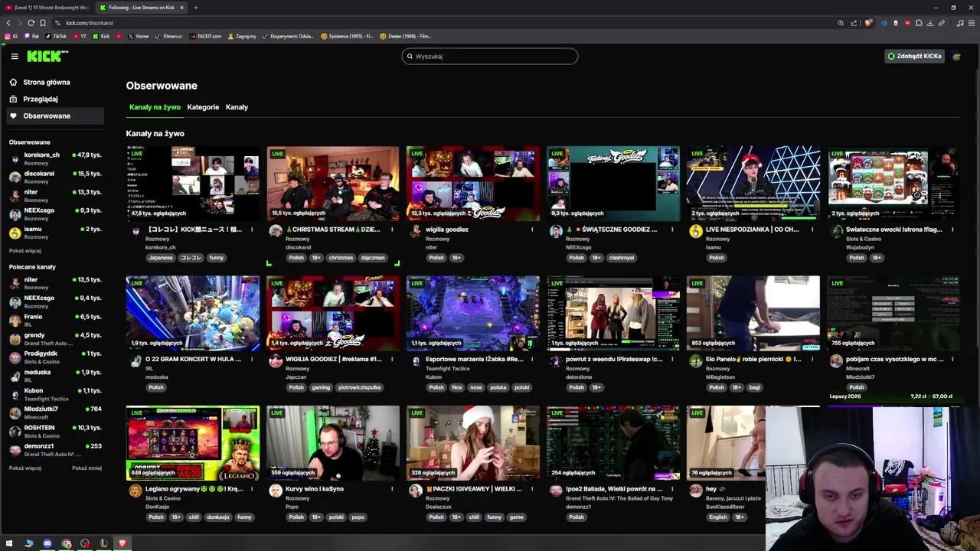Go back using browser back arrow

tap(8, 23)
